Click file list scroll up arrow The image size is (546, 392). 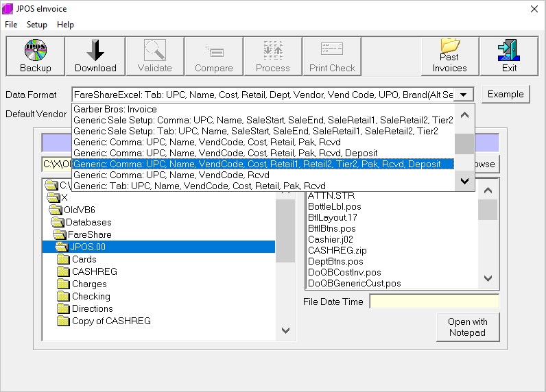coord(488,191)
